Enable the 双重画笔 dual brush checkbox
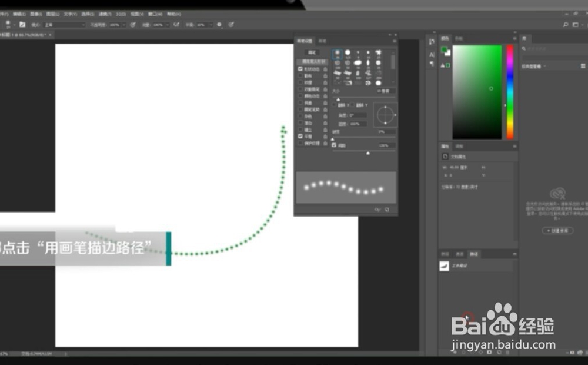 (x=300, y=89)
